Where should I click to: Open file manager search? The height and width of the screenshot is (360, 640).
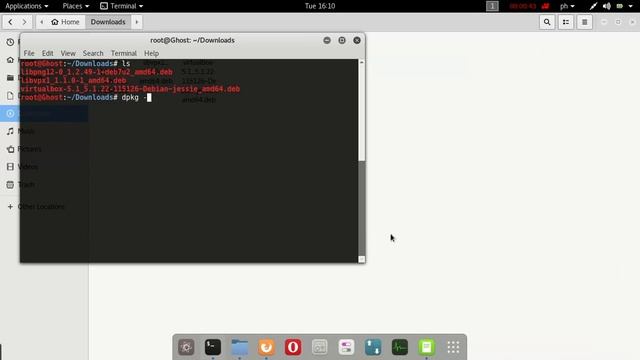point(547,22)
